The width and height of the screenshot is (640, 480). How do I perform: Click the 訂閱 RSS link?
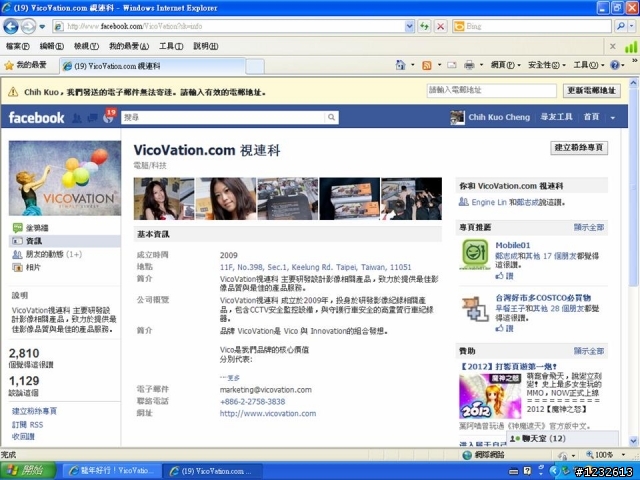coord(27,425)
